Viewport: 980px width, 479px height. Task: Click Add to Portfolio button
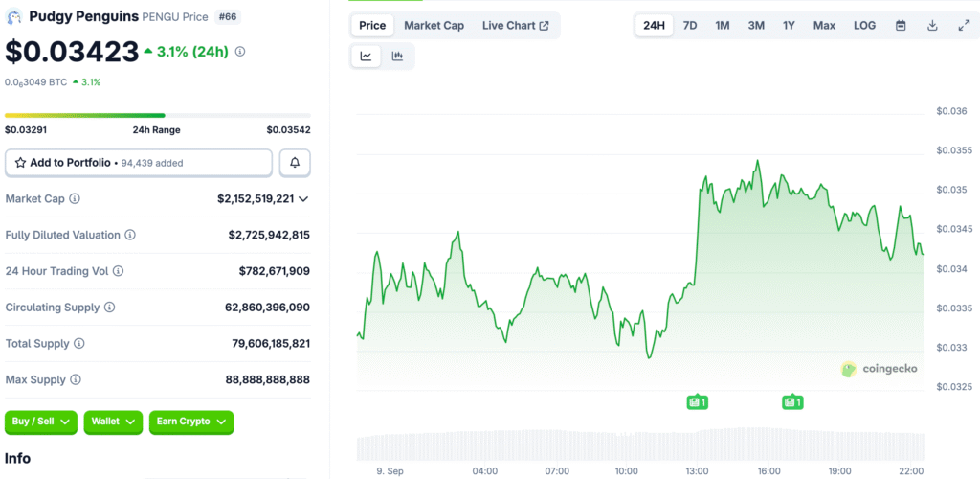[x=139, y=163]
